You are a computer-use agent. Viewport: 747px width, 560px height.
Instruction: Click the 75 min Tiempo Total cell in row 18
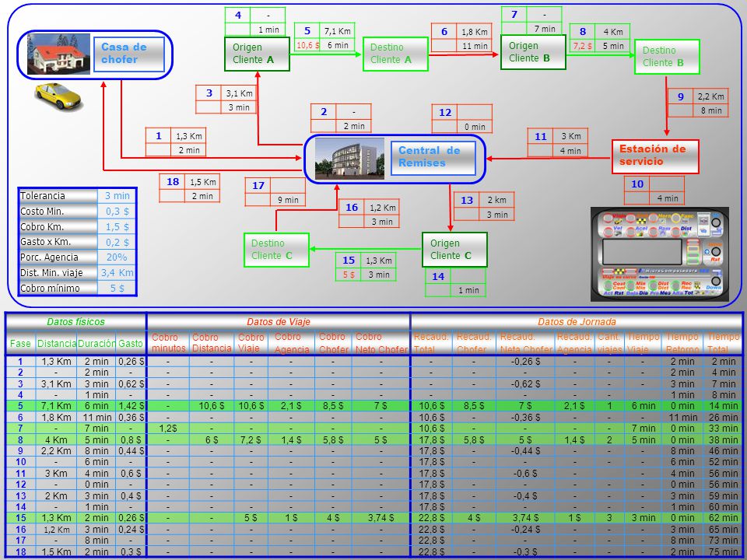point(723,552)
